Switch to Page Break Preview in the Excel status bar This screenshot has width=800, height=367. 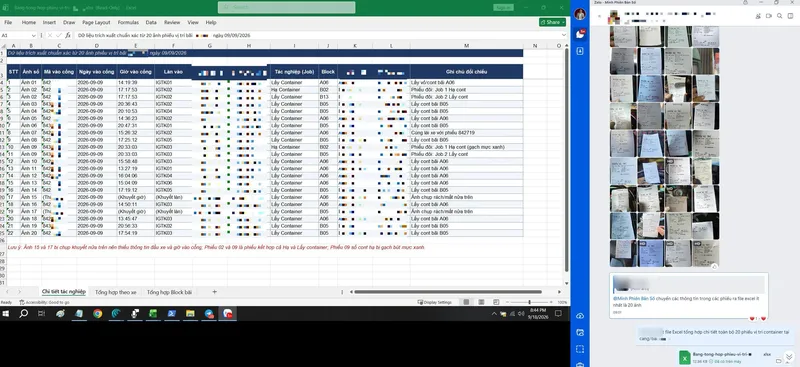click(x=495, y=302)
